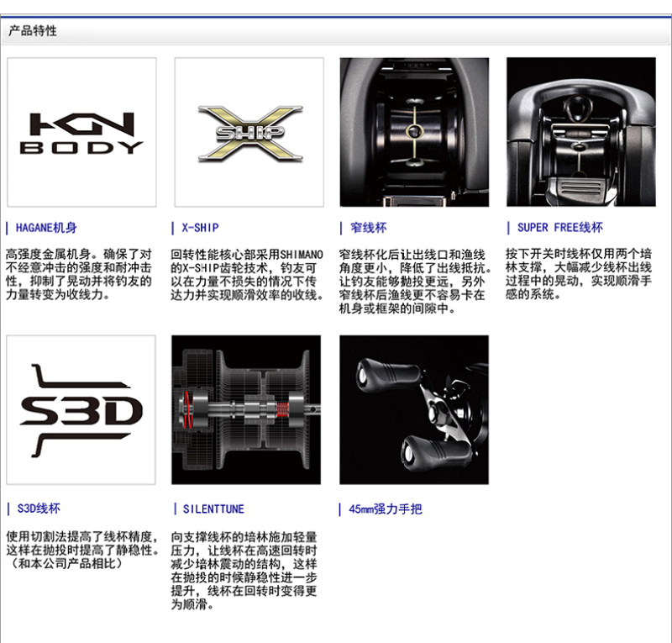Open the SILENTTUNE spool cutaway diagram
The width and height of the screenshot is (672, 643).
246,409
